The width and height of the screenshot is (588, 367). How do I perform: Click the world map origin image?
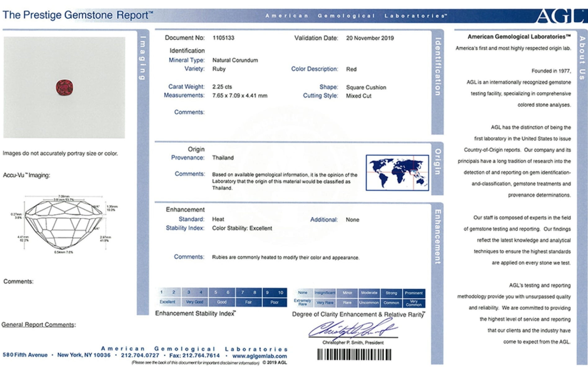click(397, 172)
